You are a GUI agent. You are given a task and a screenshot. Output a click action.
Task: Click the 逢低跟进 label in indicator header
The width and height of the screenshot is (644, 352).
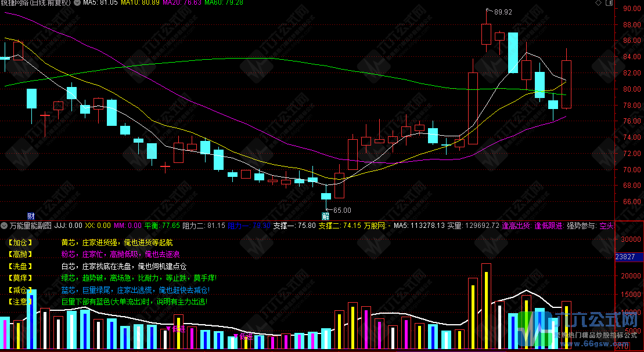point(549,226)
